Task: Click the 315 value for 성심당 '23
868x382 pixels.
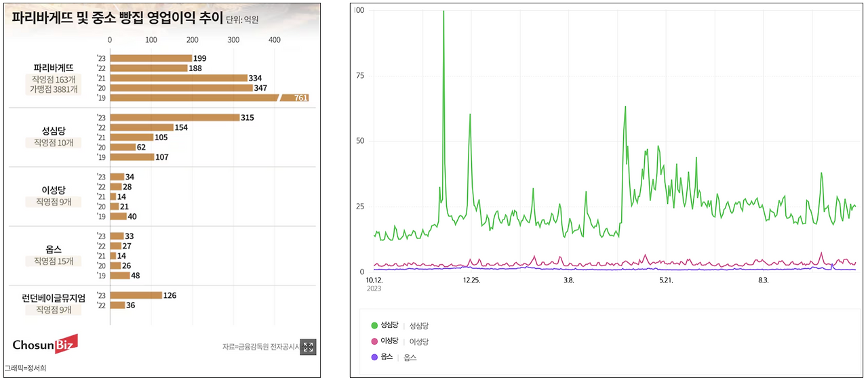Action: pyautogui.click(x=249, y=118)
